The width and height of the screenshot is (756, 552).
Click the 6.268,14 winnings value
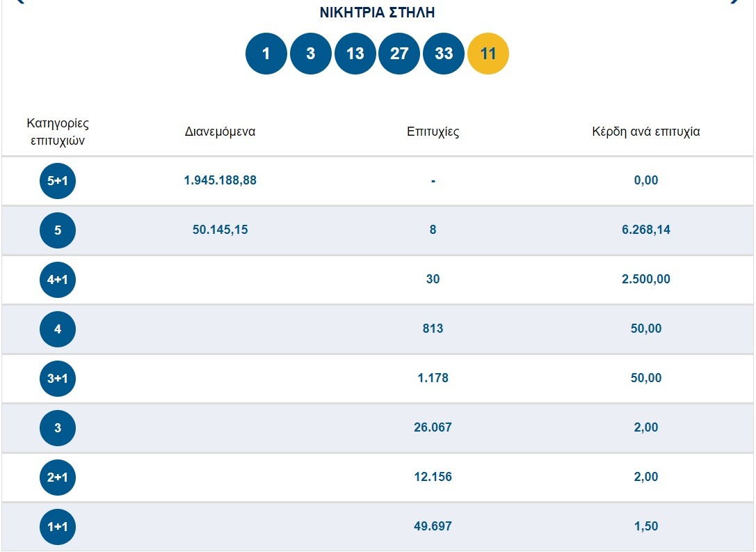pos(645,230)
